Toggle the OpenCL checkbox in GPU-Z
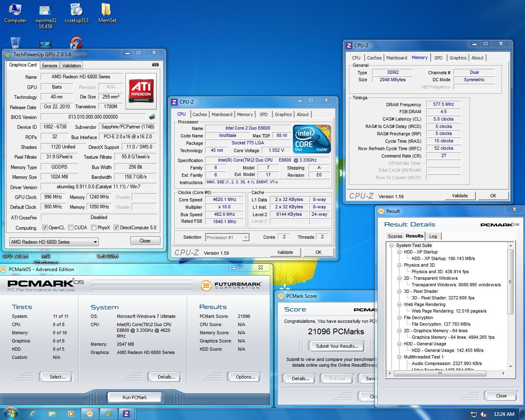This screenshot has height=420, width=525. [45, 228]
